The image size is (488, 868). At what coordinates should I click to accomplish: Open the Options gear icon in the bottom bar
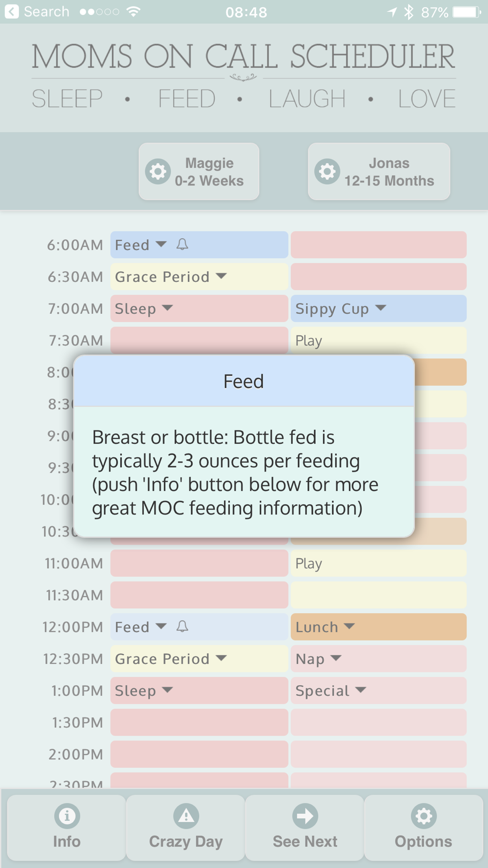[x=424, y=816]
